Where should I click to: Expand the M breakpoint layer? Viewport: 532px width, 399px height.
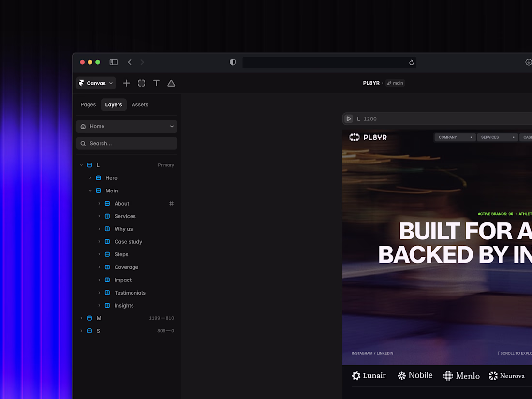click(x=81, y=318)
